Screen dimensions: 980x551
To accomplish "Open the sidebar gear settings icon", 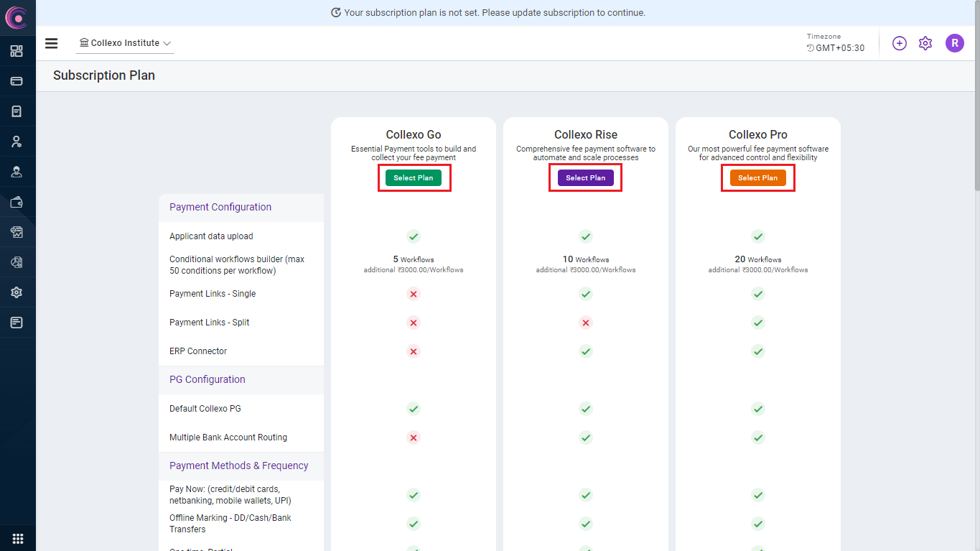I will (x=17, y=292).
